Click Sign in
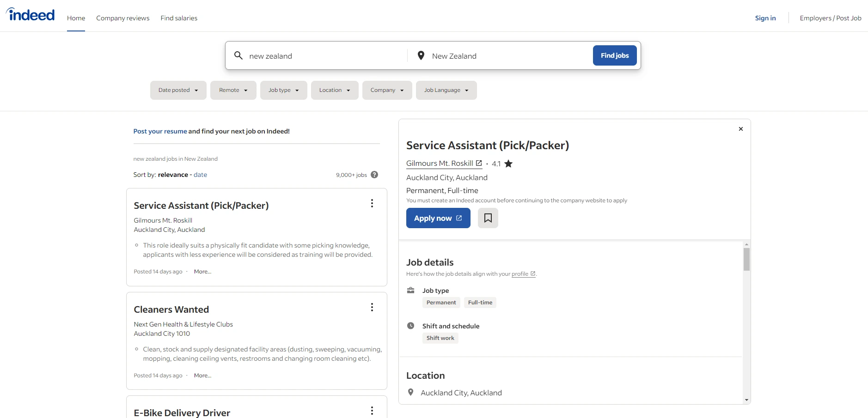The width and height of the screenshot is (868, 418). (x=765, y=18)
